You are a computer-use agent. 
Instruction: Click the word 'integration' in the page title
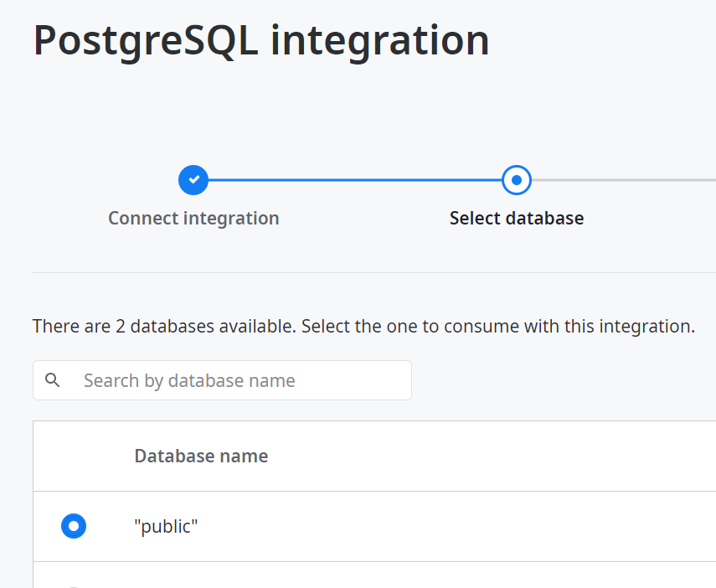[x=380, y=40]
